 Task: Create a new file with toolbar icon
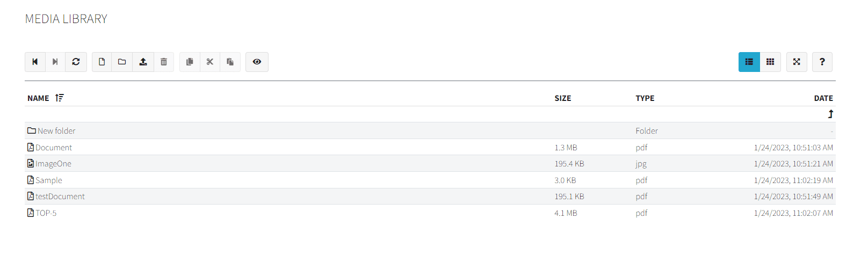point(102,62)
